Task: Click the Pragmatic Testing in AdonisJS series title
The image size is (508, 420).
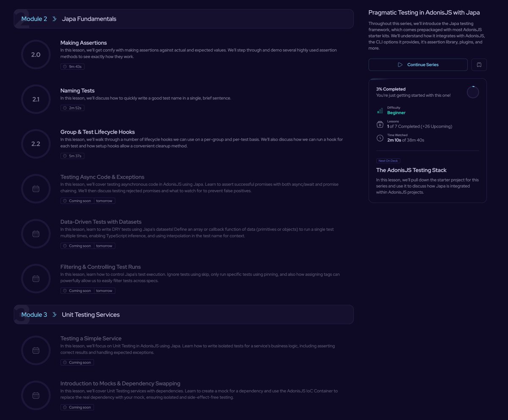Action: [x=424, y=13]
